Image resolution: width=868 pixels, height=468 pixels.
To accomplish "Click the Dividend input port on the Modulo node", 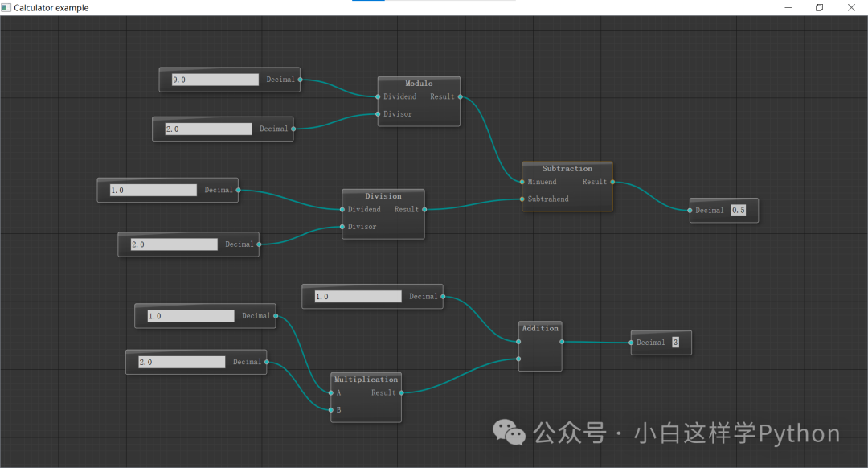I will (x=377, y=96).
